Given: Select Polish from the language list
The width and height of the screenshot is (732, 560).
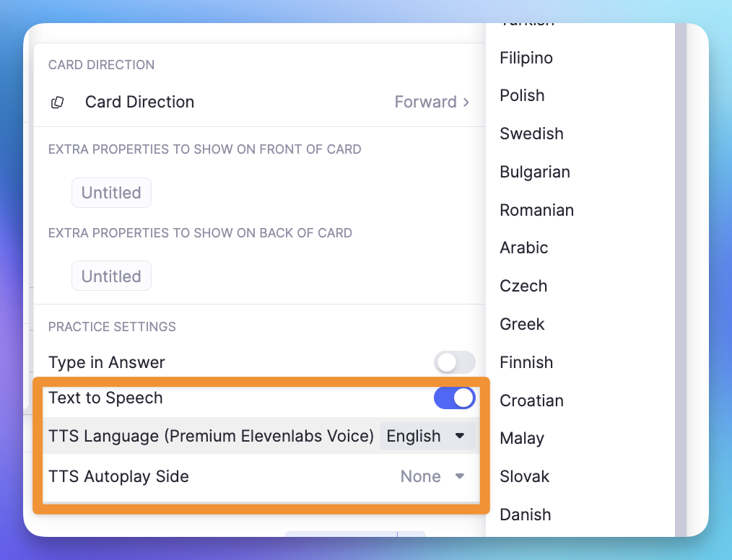Looking at the screenshot, I should point(522,95).
